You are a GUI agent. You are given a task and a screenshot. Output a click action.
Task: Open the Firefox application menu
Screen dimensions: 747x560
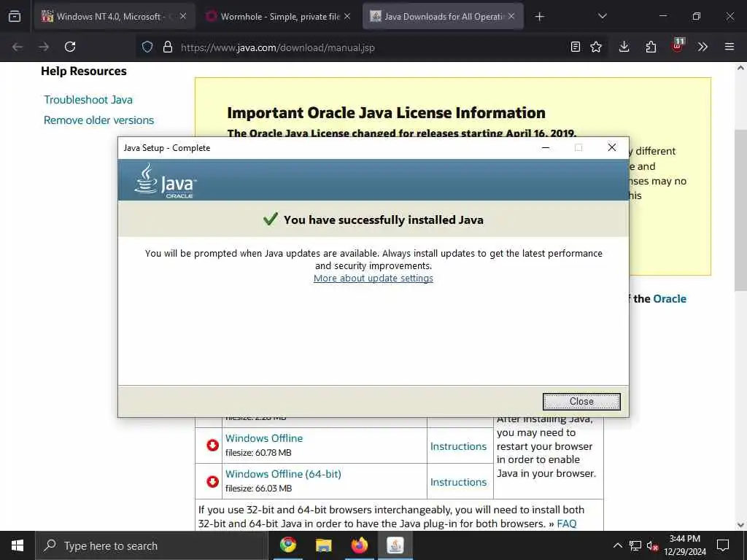[729, 47]
